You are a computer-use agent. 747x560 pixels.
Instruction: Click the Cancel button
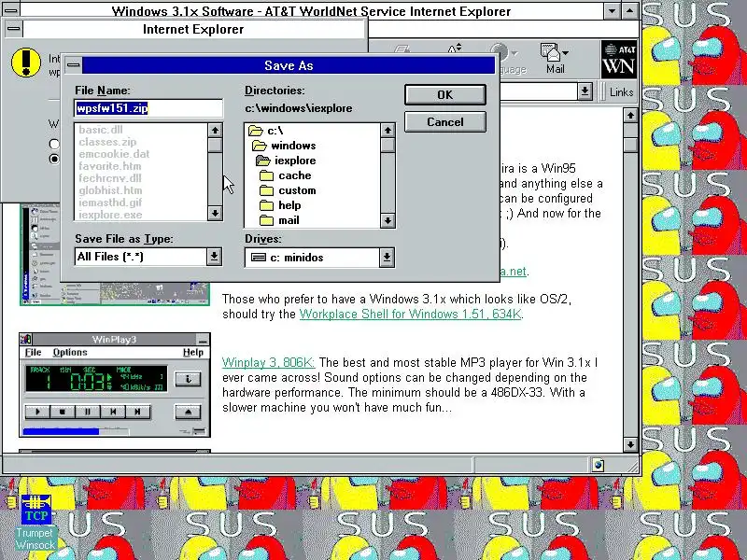(445, 122)
